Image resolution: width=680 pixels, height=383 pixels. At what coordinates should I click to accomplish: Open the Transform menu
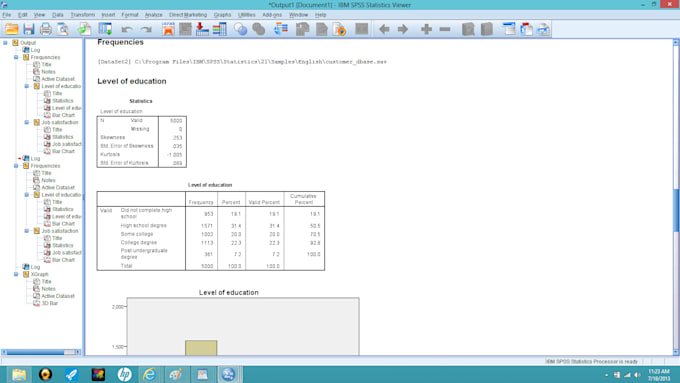82,15
